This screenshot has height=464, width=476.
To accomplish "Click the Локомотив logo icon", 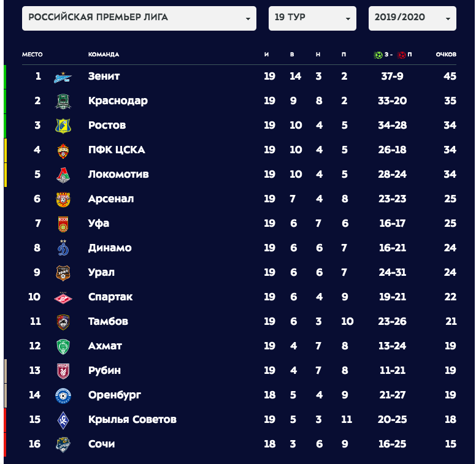I will click(63, 175).
